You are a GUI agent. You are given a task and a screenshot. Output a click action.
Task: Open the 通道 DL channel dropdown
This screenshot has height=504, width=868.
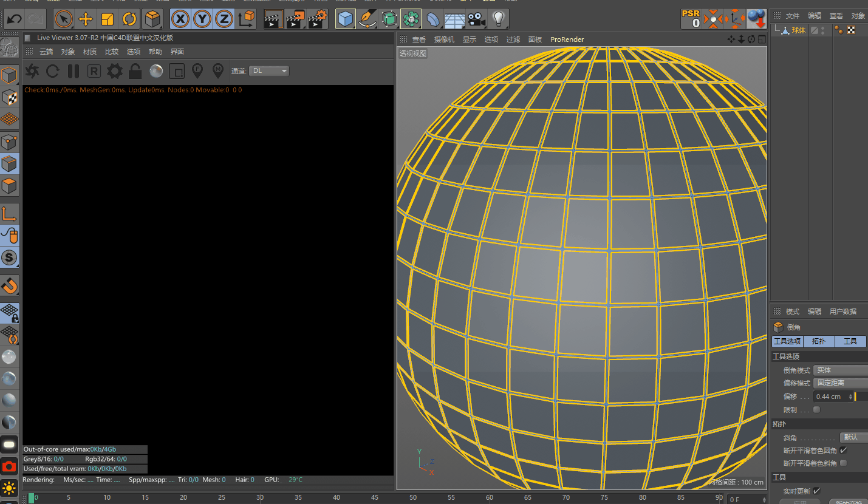pyautogui.click(x=270, y=71)
